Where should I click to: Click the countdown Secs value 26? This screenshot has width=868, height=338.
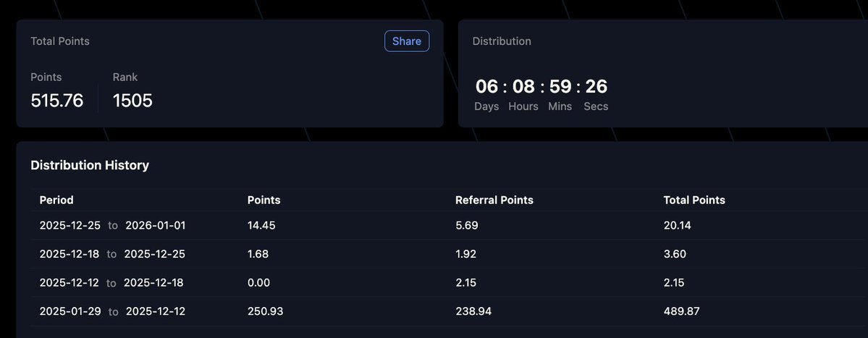(597, 87)
